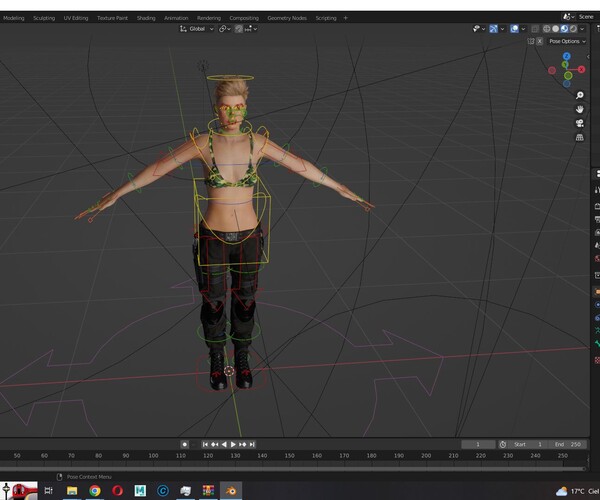Open the Tool properties tab icon
This screenshot has width=600, height=500.
tap(597, 190)
